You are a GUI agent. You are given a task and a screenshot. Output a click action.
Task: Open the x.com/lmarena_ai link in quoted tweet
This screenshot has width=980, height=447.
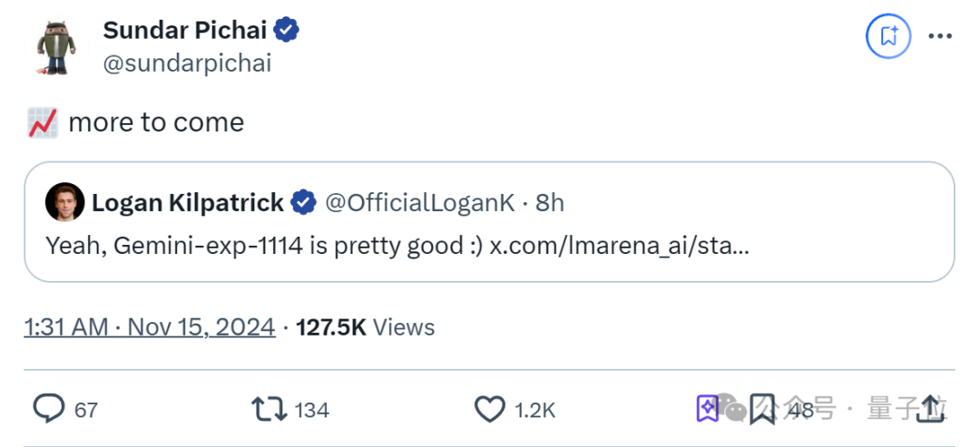[x=620, y=246]
